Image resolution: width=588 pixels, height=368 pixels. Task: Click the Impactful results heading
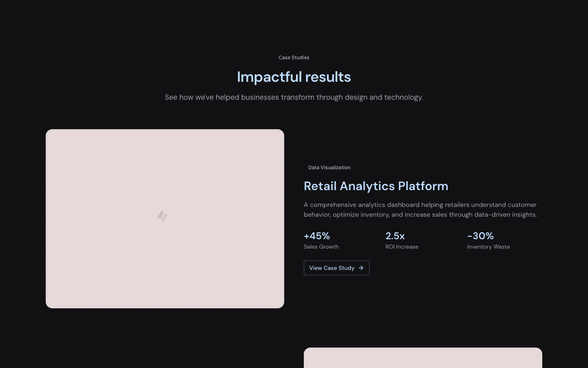(294, 77)
